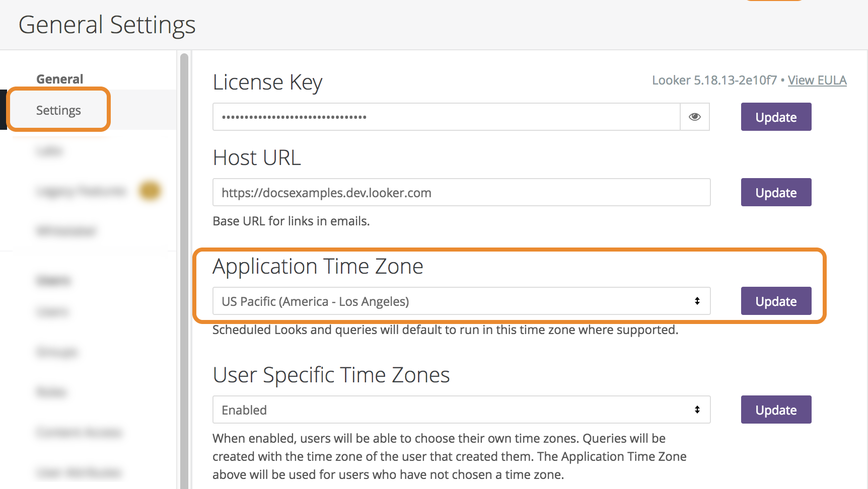
Task: Update the Application Time Zone
Action: pos(776,301)
